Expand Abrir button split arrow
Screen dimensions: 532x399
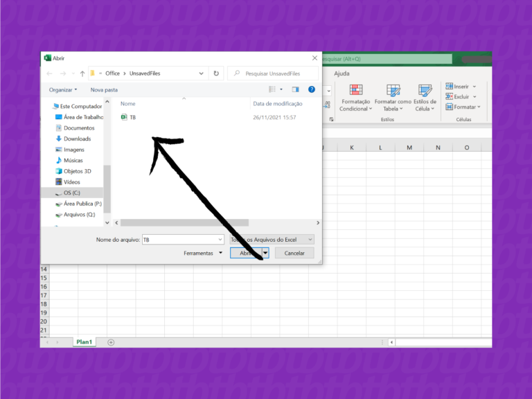pyautogui.click(x=266, y=253)
